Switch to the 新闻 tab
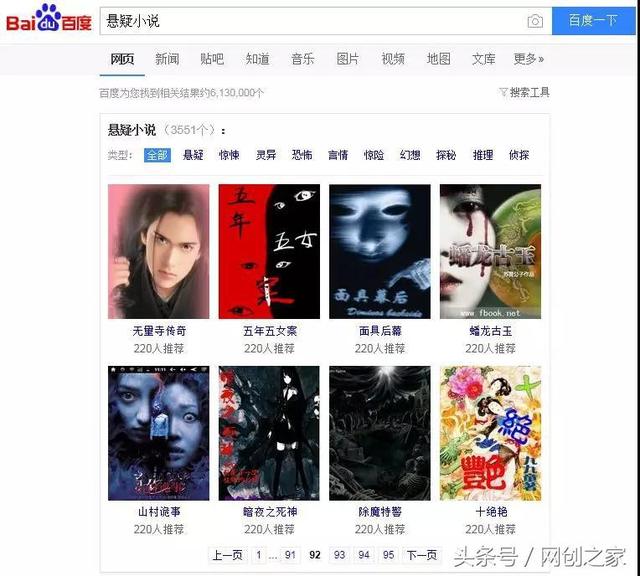640x576 pixels. coord(167,59)
